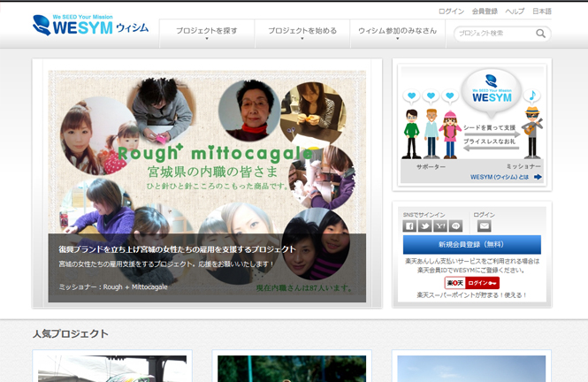Sign in with the Twitter icon

coord(424,226)
